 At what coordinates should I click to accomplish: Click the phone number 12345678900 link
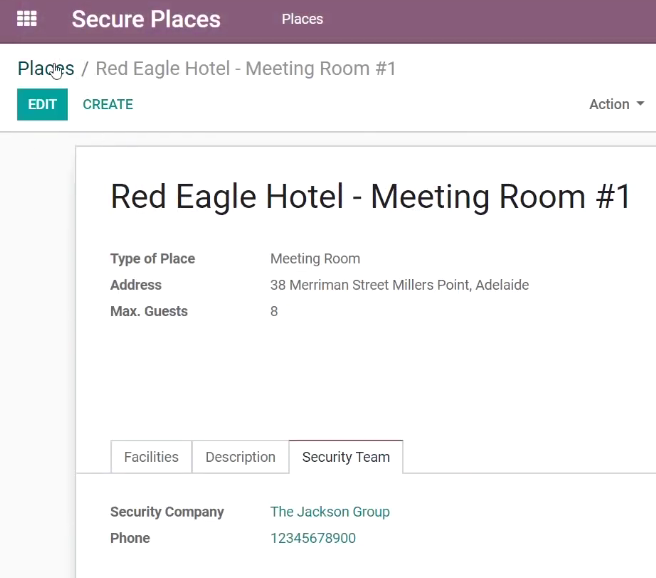(x=313, y=538)
